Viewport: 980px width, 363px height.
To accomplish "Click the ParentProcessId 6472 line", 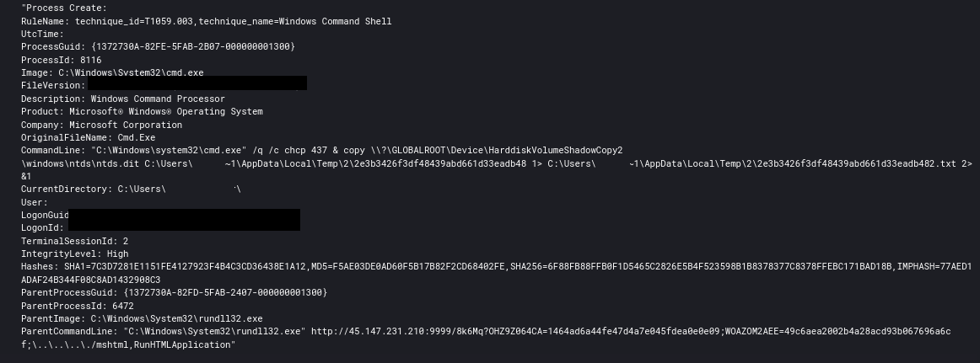I will tap(78, 306).
